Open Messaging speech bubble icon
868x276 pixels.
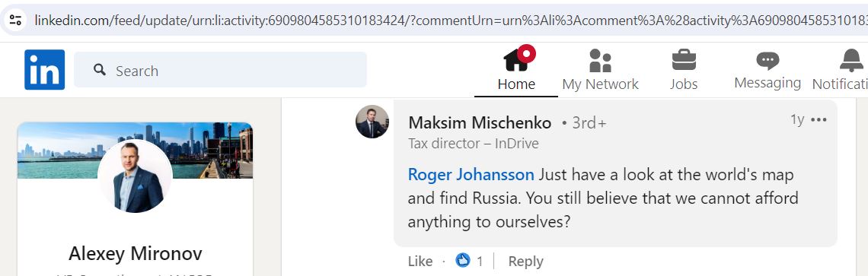click(767, 60)
